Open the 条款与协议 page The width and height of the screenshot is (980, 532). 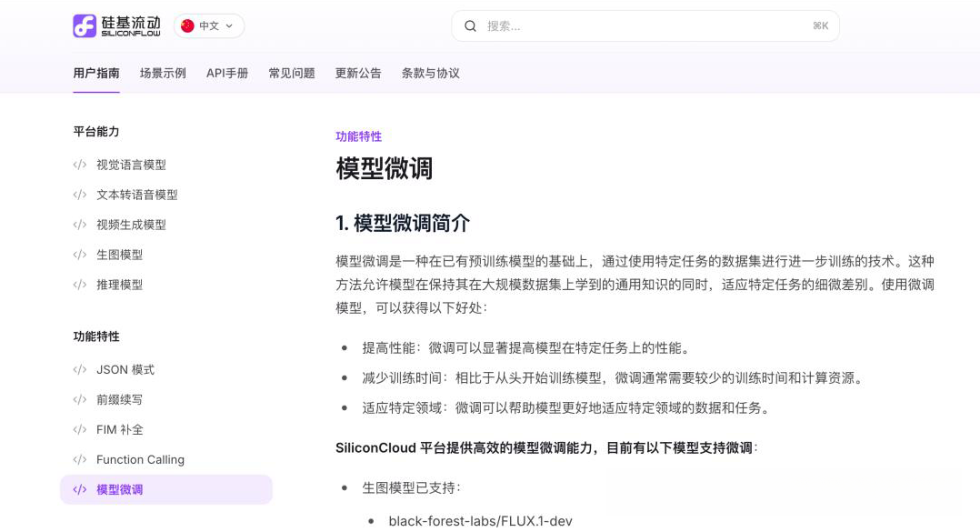tap(430, 73)
